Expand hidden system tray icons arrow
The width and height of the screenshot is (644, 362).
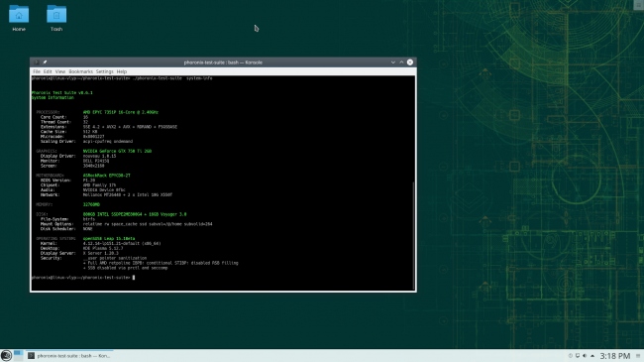pyautogui.click(x=592, y=356)
